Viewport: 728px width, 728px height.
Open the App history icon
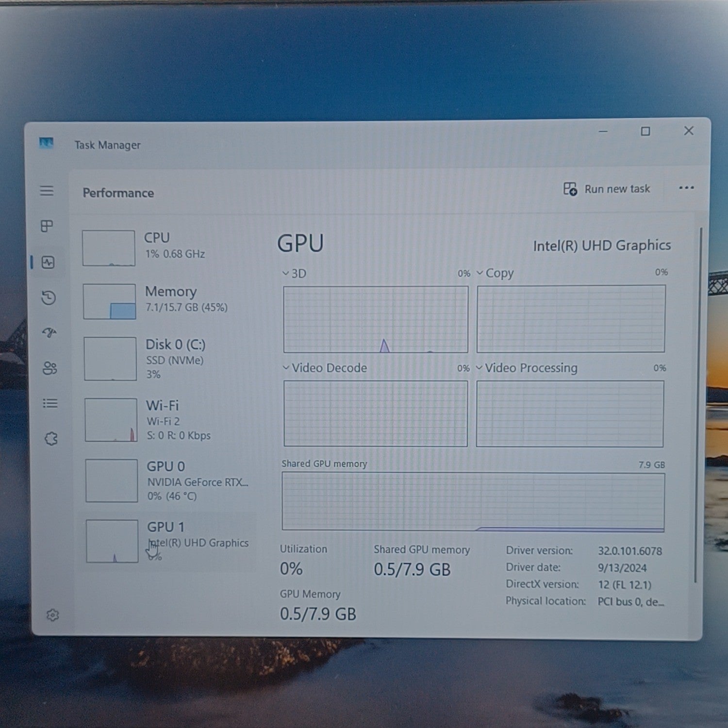pyautogui.click(x=49, y=298)
